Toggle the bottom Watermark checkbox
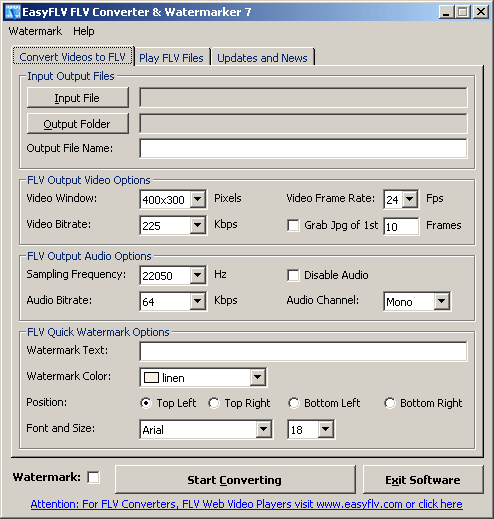This screenshot has width=494, height=519. (x=93, y=477)
